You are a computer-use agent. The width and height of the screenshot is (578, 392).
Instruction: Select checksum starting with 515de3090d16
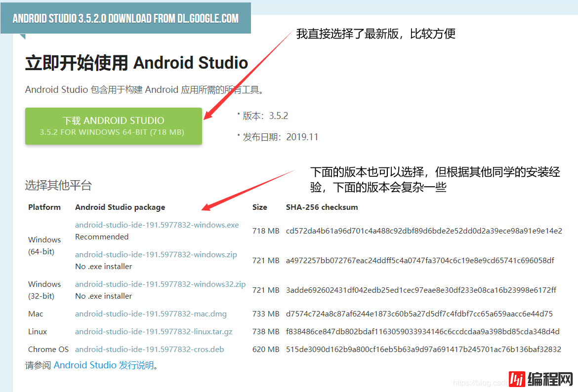423,349
